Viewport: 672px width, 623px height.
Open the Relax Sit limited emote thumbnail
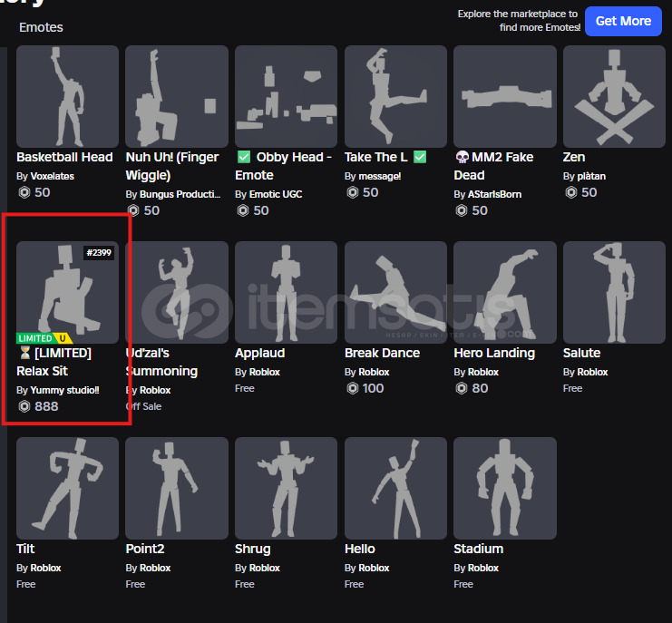click(x=67, y=292)
